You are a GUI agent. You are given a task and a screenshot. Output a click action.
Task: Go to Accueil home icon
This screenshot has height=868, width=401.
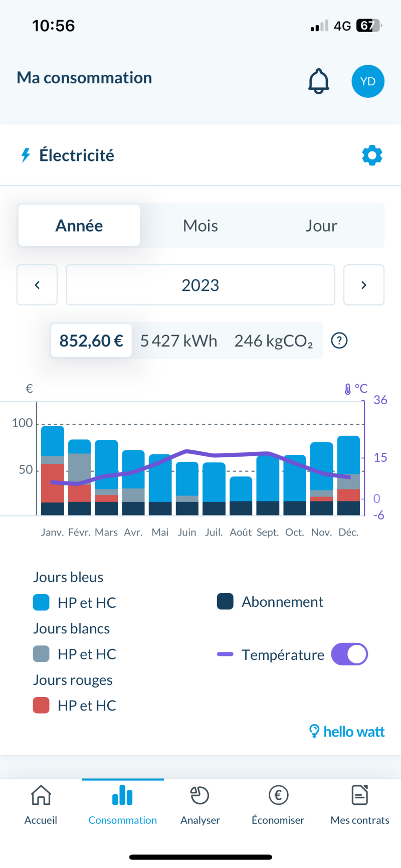point(41,795)
